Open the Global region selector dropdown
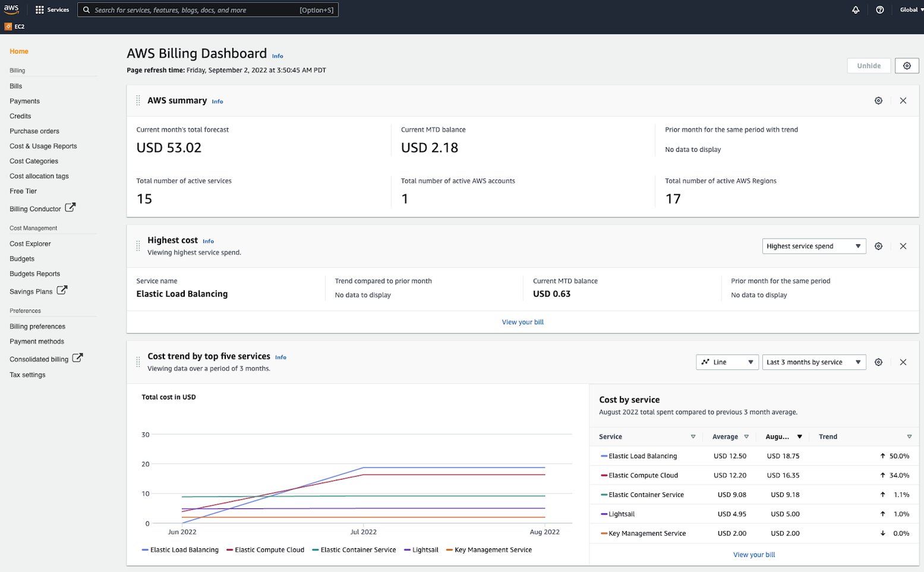Image resolution: width=924 pixels, height=572 pixels. [x=910, y=10]
